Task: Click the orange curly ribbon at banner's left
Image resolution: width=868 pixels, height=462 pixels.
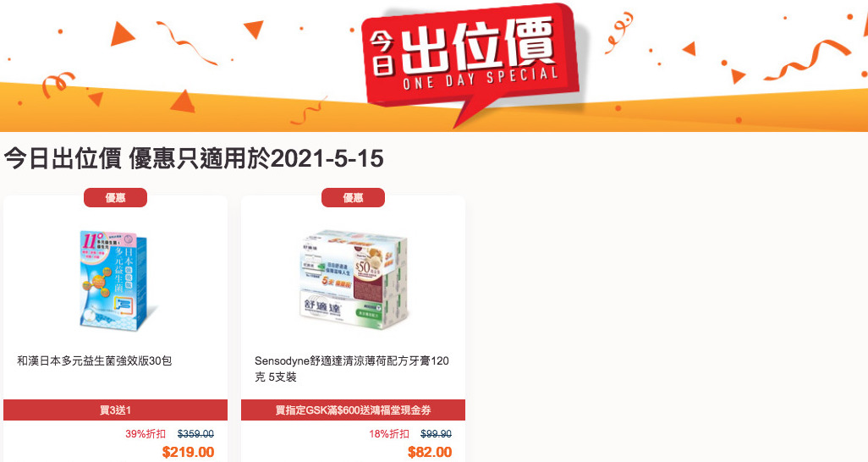Action: tap(58, 85)
